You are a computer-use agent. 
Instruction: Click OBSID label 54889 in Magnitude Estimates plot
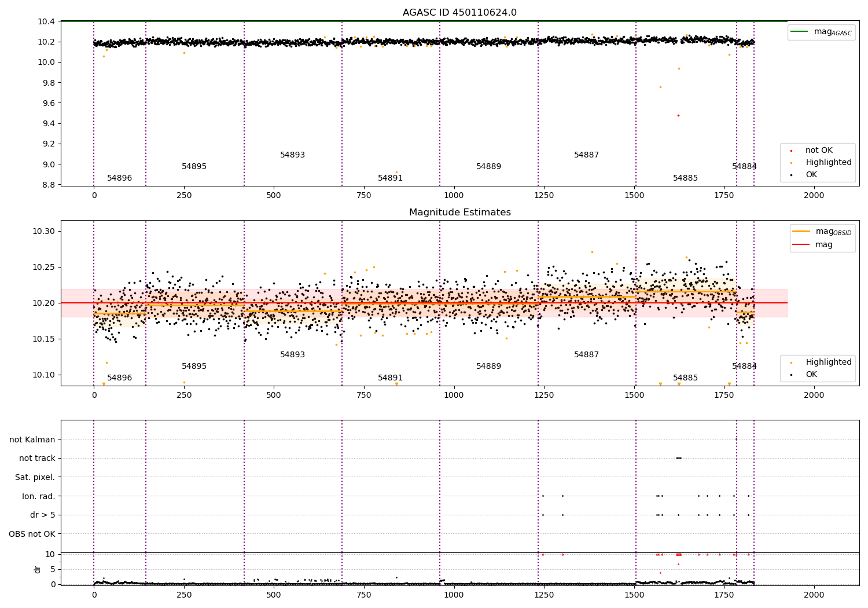[x=489, y=367]
